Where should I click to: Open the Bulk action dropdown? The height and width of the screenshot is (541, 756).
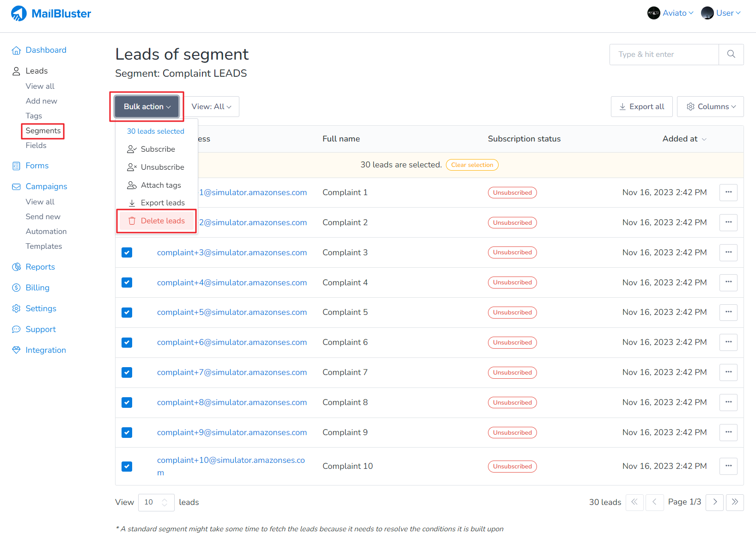point(146,106)
